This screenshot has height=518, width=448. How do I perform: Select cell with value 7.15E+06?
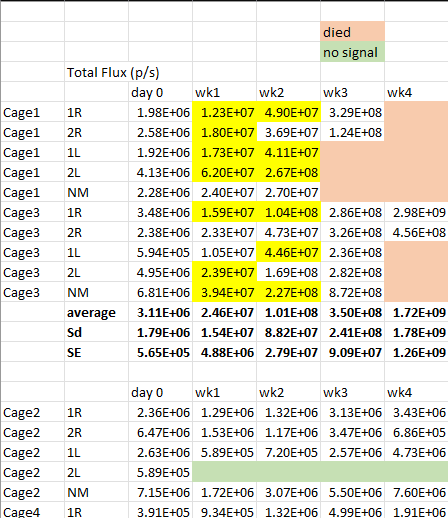pos(160,492)
